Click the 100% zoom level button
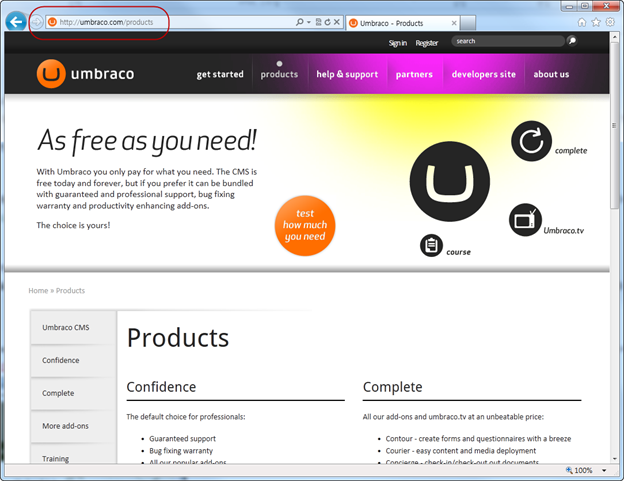624x481 pixels. (x=579, y=471)
